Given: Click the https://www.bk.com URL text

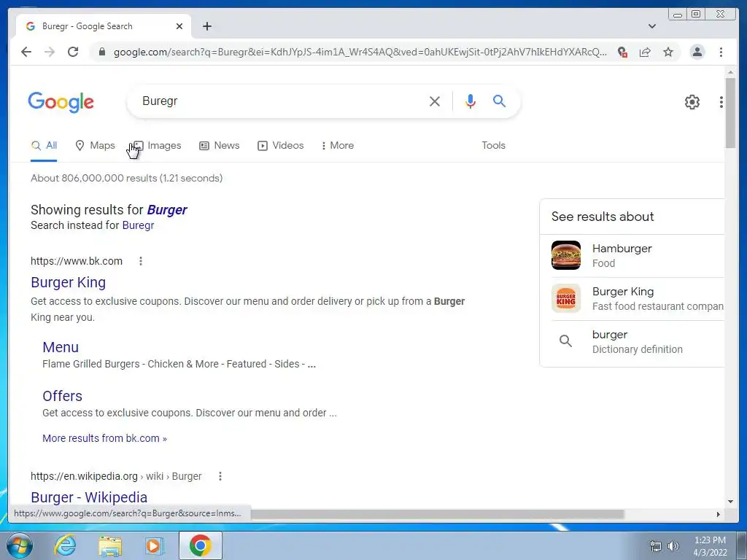Looking at the screenshot, I should tap(77, 261).
